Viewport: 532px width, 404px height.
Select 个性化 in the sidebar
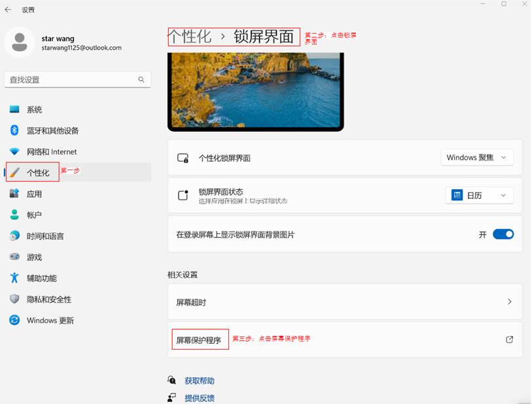[37, 173]
